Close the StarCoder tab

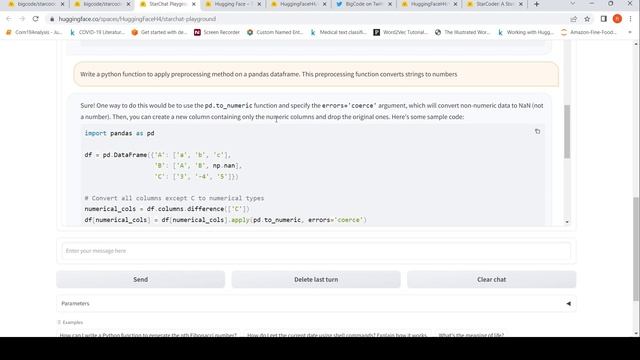(x=520, y=4)
